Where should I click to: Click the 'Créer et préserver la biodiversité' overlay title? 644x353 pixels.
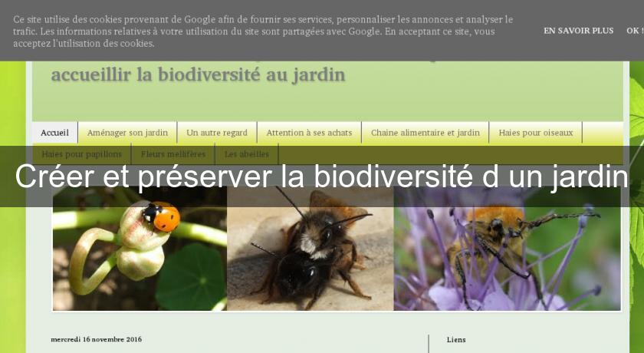coord(321,176)
